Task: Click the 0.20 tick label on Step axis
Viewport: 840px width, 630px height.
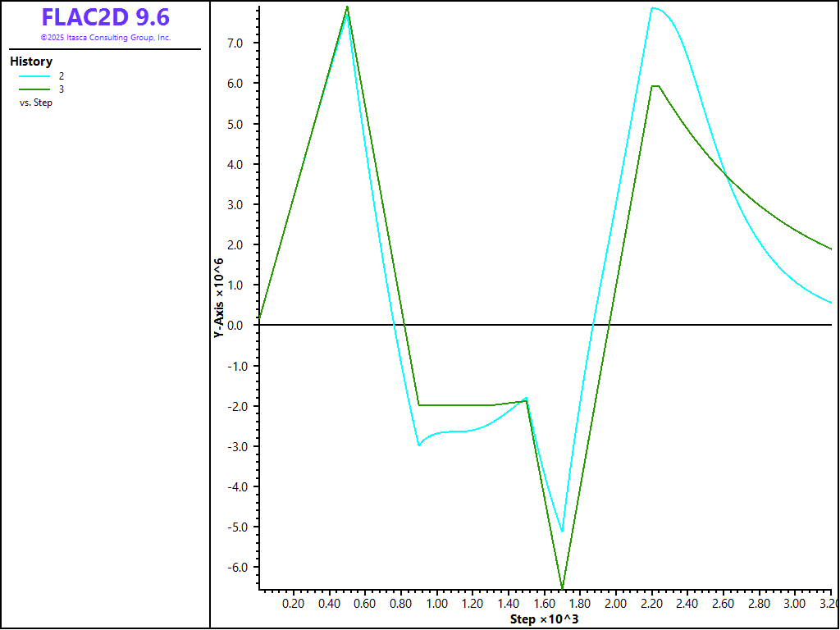Action: [293, 604]
